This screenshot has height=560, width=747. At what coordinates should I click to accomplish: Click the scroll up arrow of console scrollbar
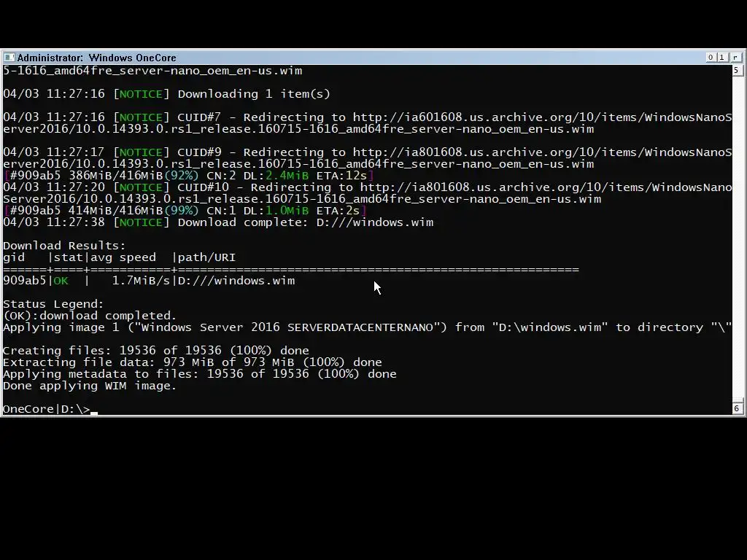pyautogui.click(x=737, y=71)
